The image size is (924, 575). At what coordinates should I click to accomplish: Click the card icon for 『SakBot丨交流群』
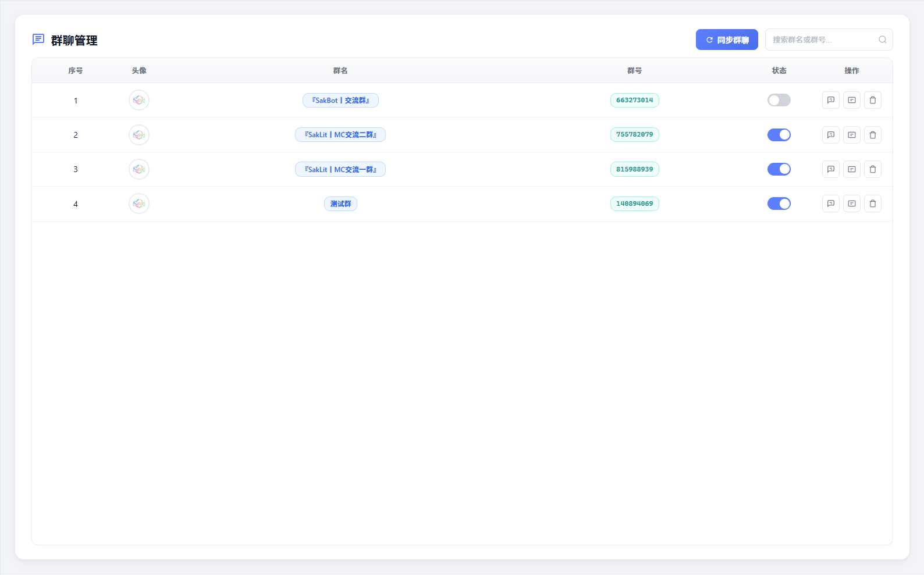[x=852, y=100]
